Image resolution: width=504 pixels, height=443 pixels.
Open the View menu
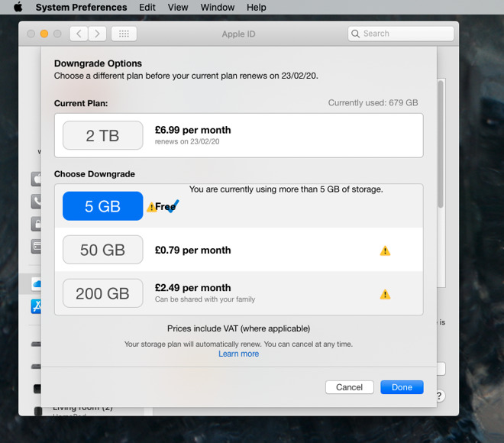click(178, 8)
